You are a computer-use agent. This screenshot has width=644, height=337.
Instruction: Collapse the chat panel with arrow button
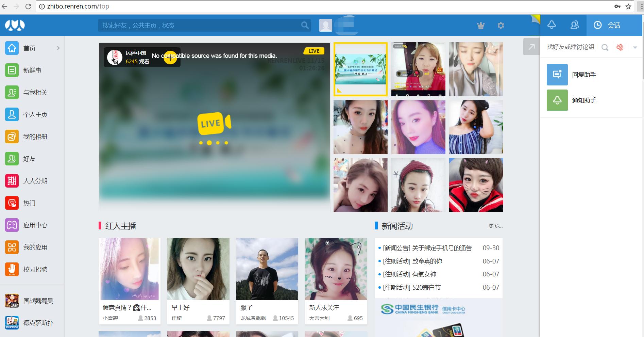pyautogui.click(x=531, y=47)
